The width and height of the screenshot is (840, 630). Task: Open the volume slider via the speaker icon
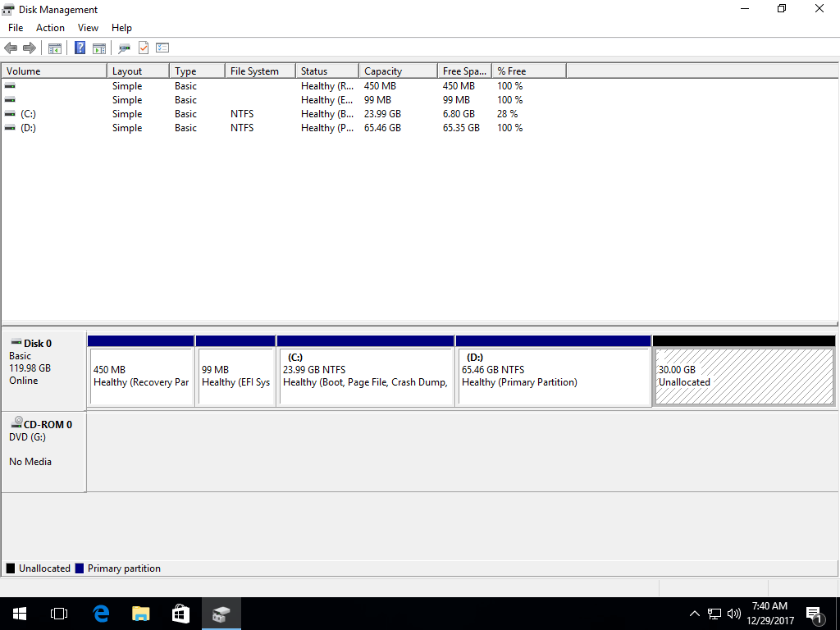[733, 613]
